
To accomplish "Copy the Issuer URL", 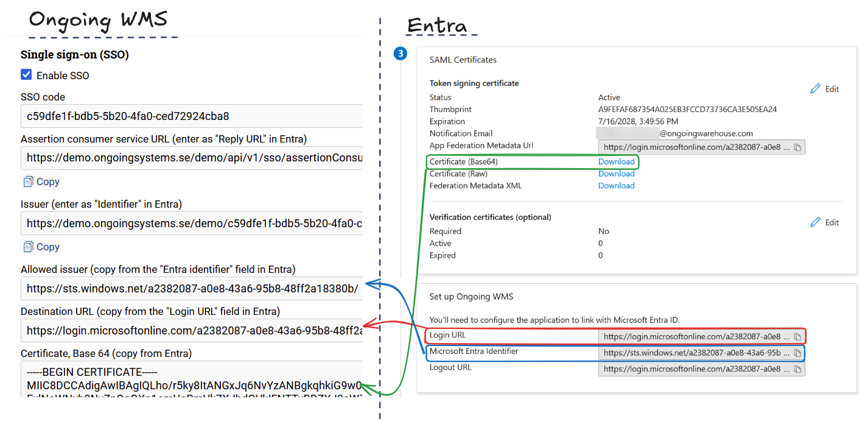I will (41, 247).
